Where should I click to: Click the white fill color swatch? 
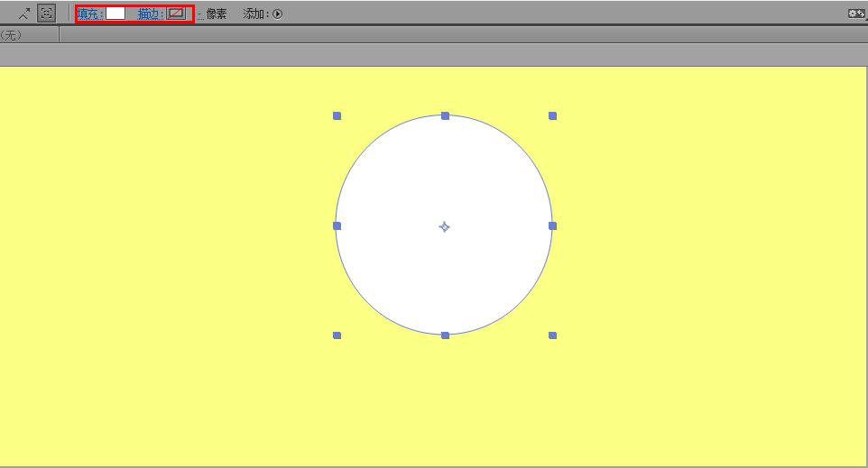pos(115,14)
